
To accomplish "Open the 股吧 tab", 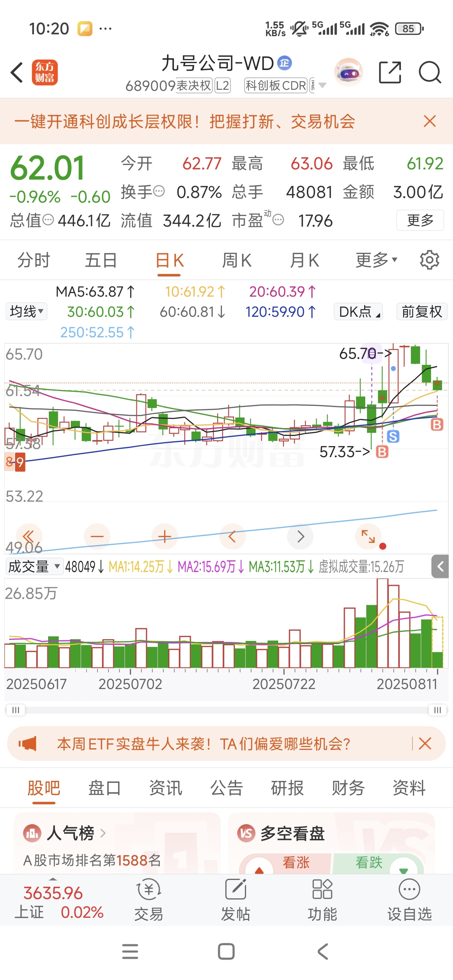I will pyautogui.click(x=44, y=788).
